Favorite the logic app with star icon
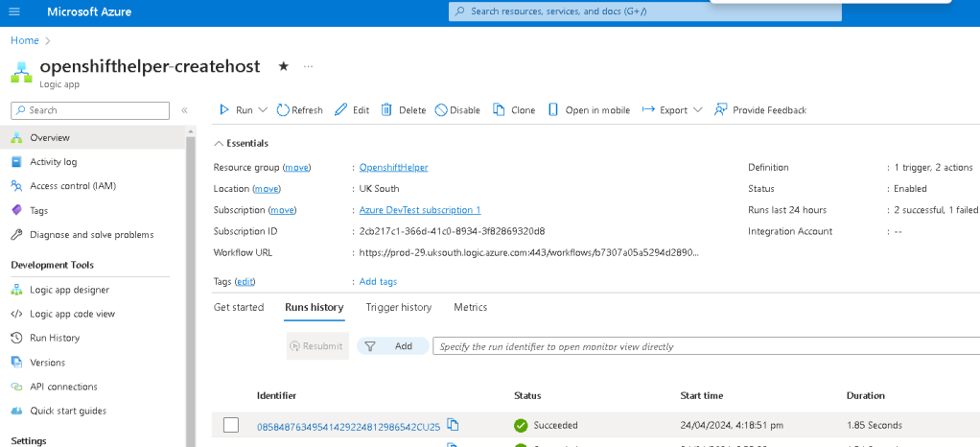This screenshot has height=447, width=980. point(283,66)
